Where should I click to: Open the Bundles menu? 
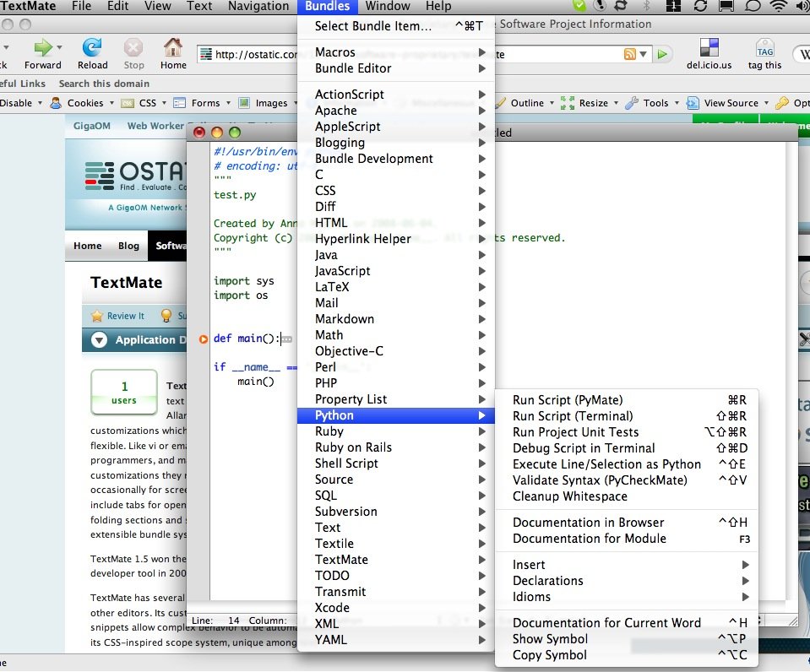pyautogui.click(x=327, y=6)
